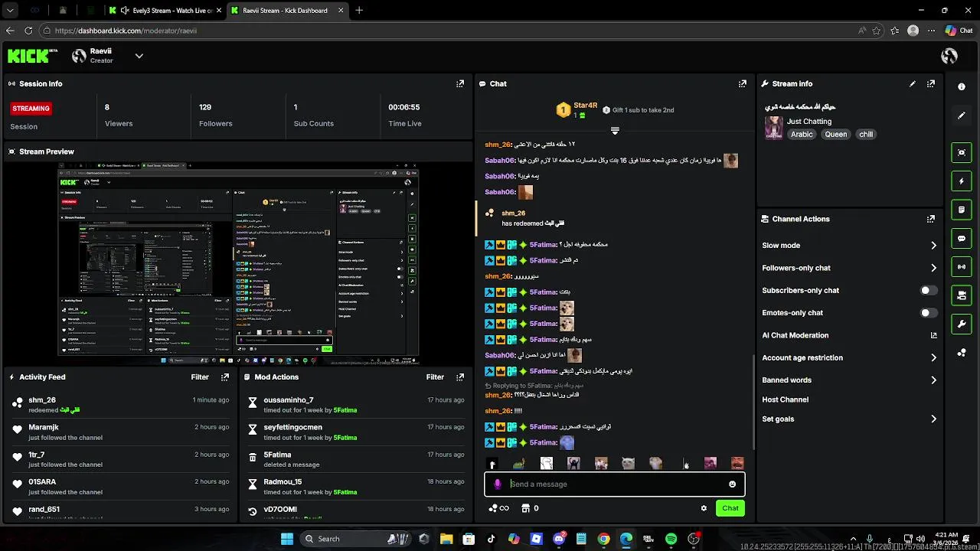Open a new browser tab
This screenshot has width=980, height=551.
click(x=359, y=11)
